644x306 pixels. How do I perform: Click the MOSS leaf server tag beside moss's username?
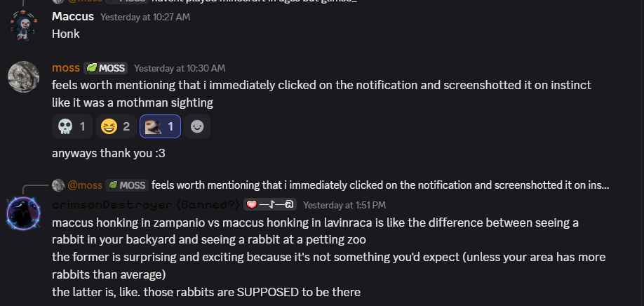tap(106, 68)
